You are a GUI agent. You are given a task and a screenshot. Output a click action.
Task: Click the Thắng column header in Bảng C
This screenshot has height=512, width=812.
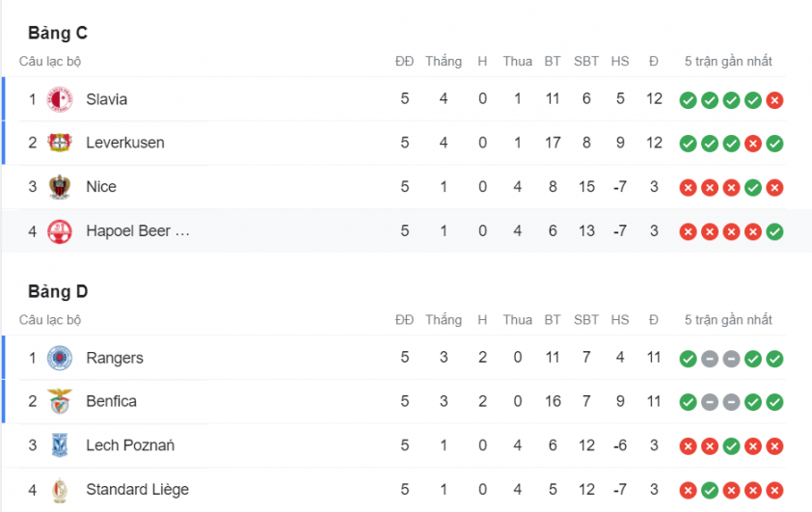point(444,61)
